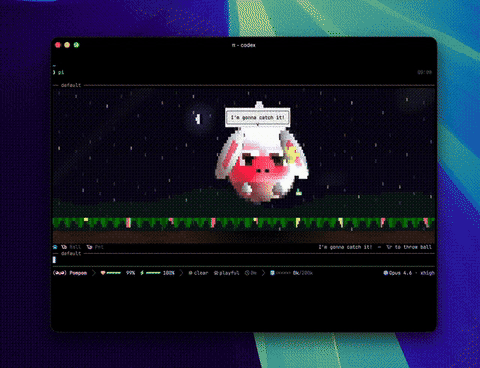
Task: Click the green zoom window button
Action: point(76,45)
